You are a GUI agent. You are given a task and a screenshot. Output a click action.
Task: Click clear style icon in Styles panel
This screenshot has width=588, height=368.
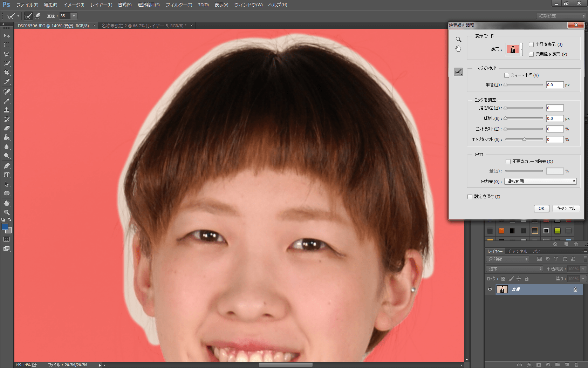coord(555,244)
